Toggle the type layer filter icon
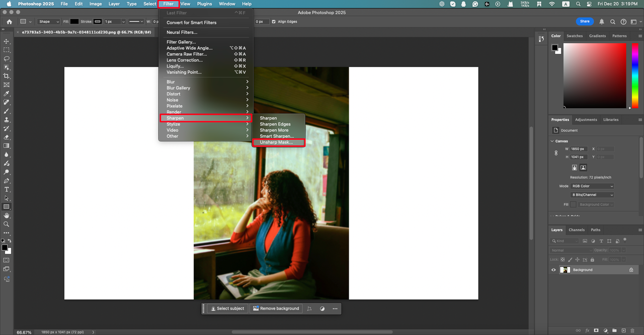Screen dimensions: 644x335 tap(601, 241)
